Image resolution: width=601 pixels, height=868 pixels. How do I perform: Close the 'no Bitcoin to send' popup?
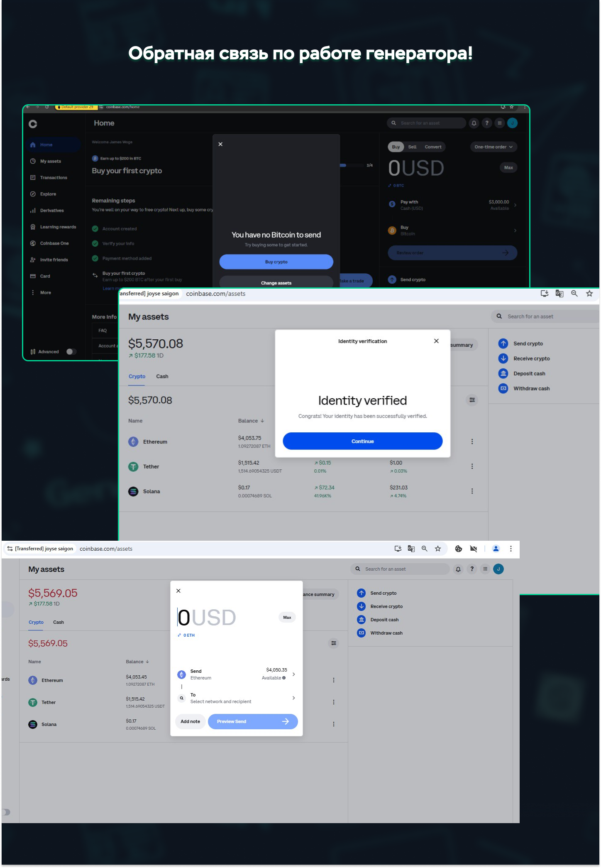(x=220, y=144)
